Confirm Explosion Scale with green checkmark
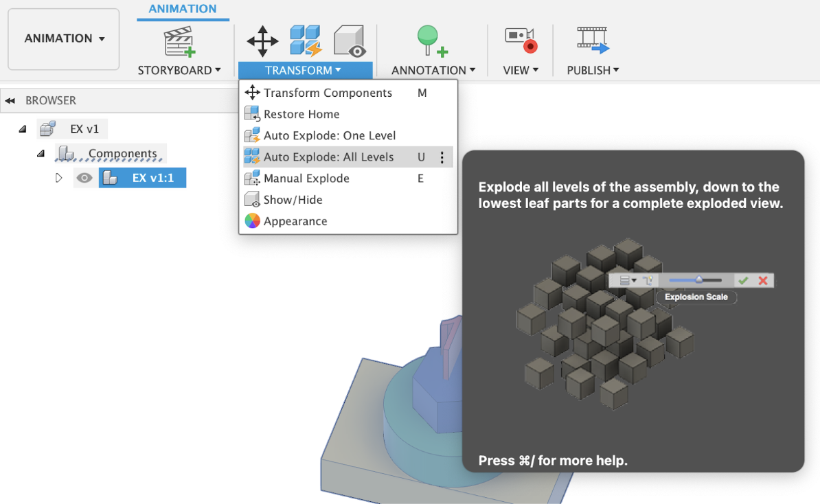820x504 pixels. [744, 280]
